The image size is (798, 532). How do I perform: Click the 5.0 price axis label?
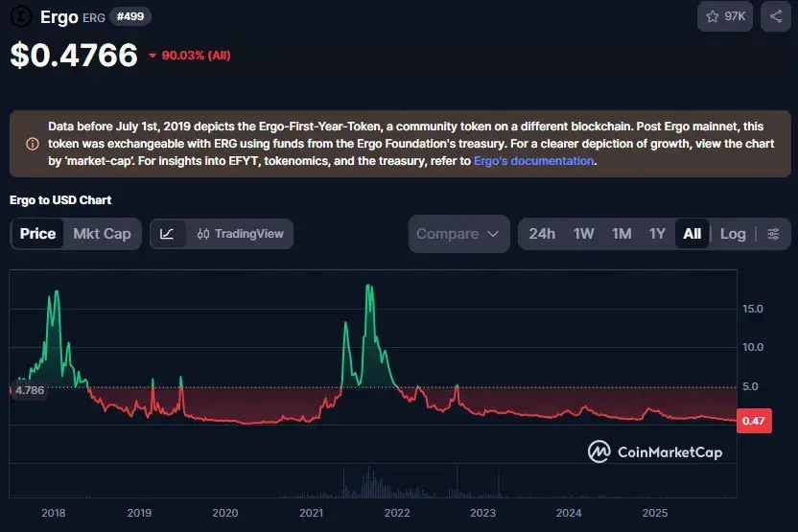[x=750, y=386]
